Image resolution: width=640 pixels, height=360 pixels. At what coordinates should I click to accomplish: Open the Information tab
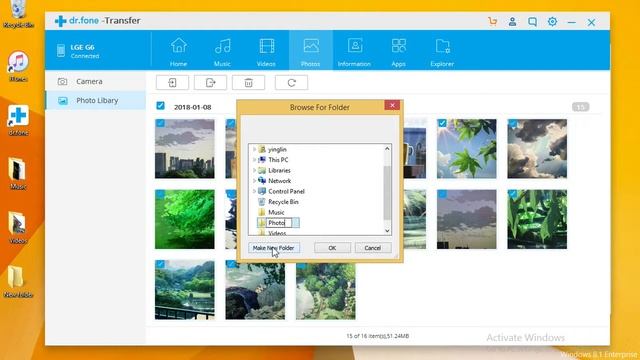tap(354, 51)
